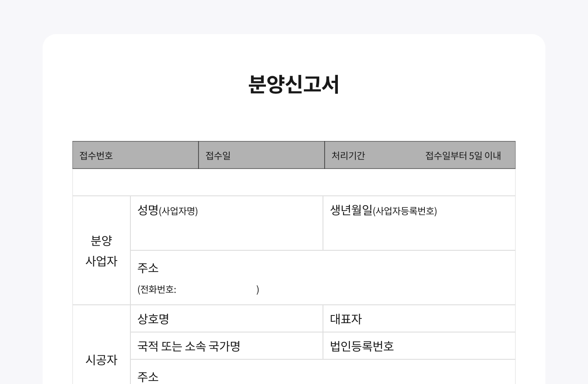The image size is (588, 384).
Task: Click the gray page background above the form card
Action: [x=294, y=16]
